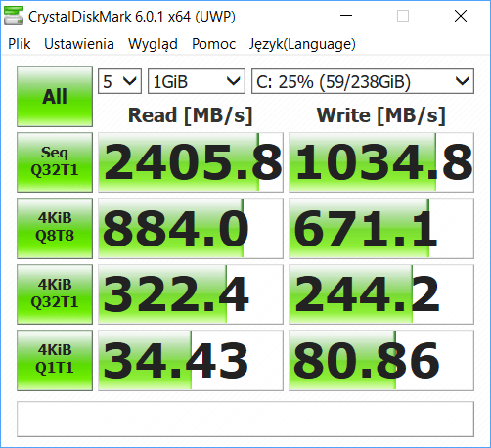Viewport: 491px width, 448px height.
Task: Start the 4KiB Q8T8 test
Action: [x=55, y=228]
